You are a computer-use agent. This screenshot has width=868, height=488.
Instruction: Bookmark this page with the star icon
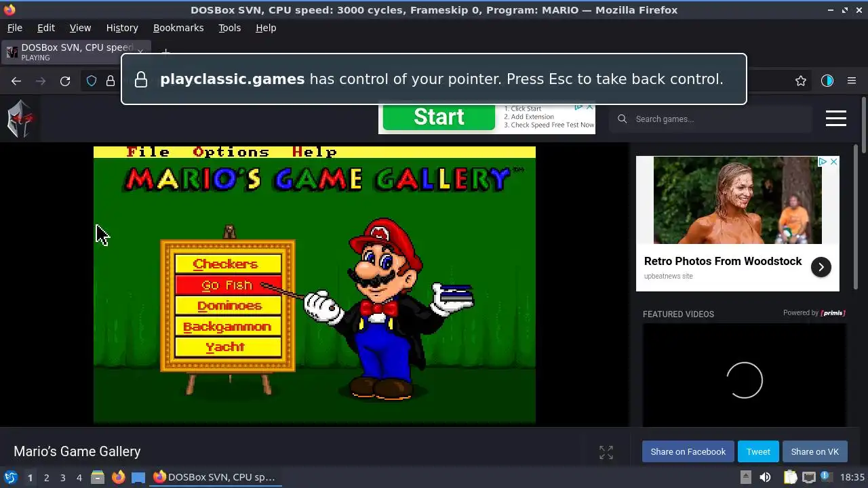(801, 81)
